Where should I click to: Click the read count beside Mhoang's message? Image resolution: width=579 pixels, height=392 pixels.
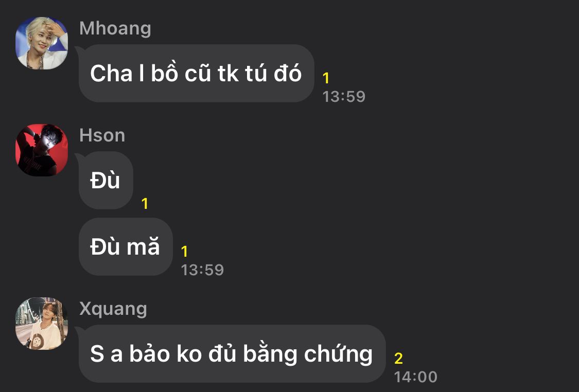pos(326,78)
